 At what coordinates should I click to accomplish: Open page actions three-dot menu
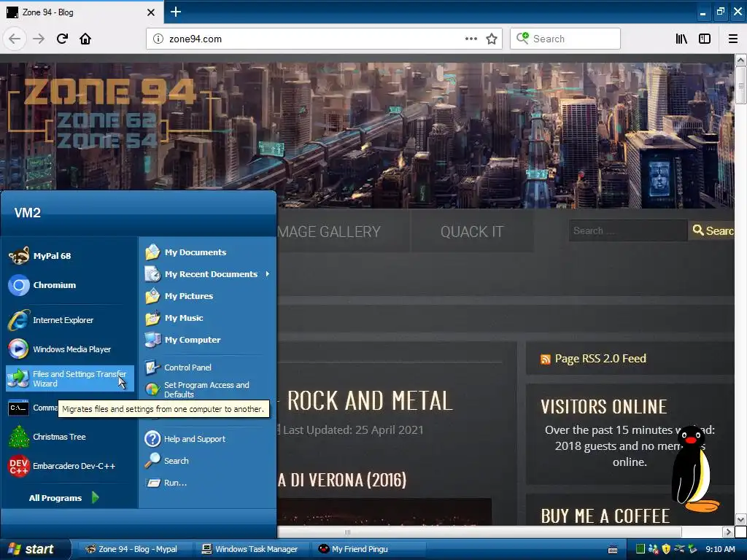pyautogui.click(x=471, y=39)
